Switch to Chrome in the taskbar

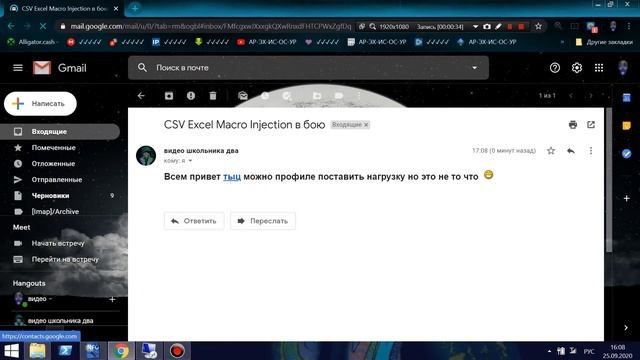(x=121, y=351)
